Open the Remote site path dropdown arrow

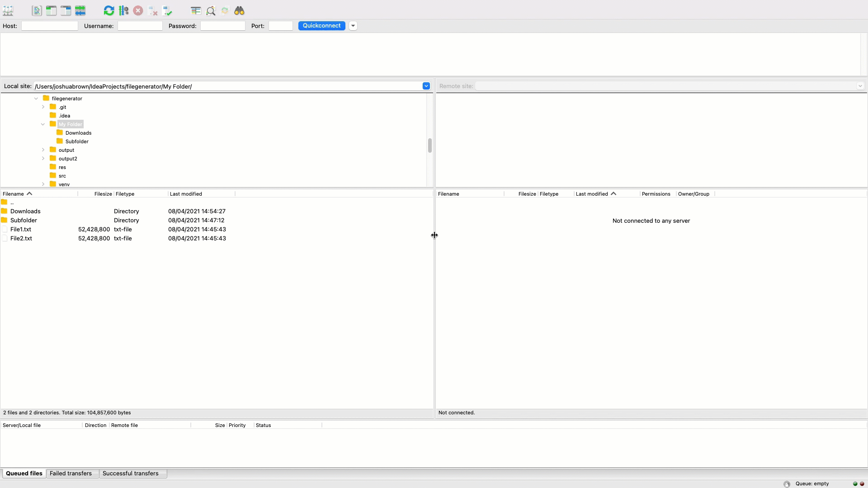[860, 86]
